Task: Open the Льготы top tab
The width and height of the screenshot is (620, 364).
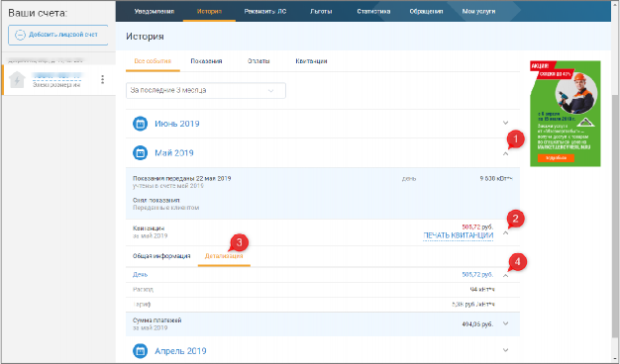Action: (321, 12)
